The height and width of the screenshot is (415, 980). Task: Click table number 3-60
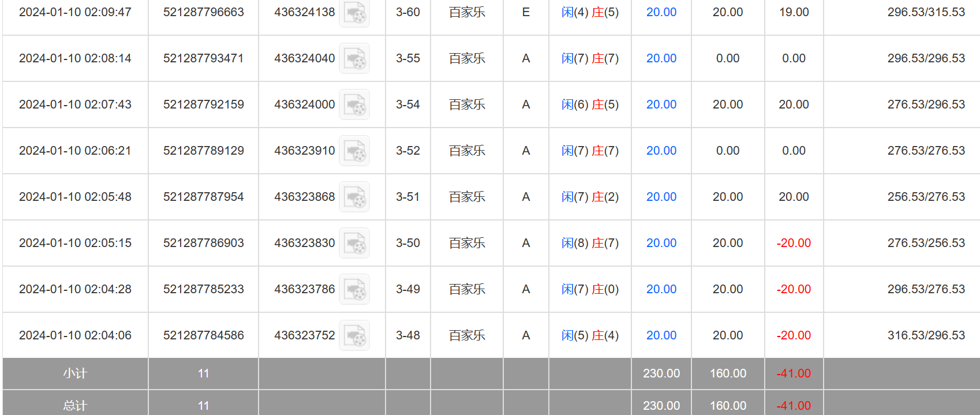(x=408, y=12)
